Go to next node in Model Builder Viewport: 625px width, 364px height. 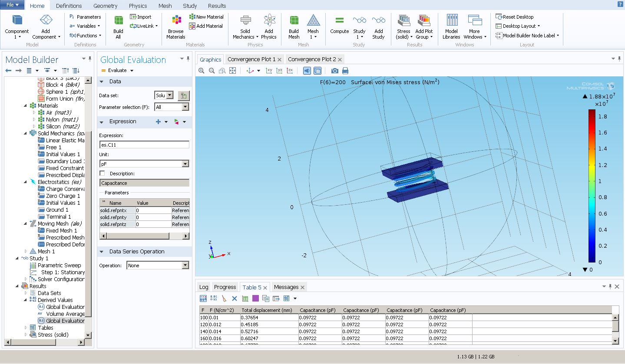18,70
